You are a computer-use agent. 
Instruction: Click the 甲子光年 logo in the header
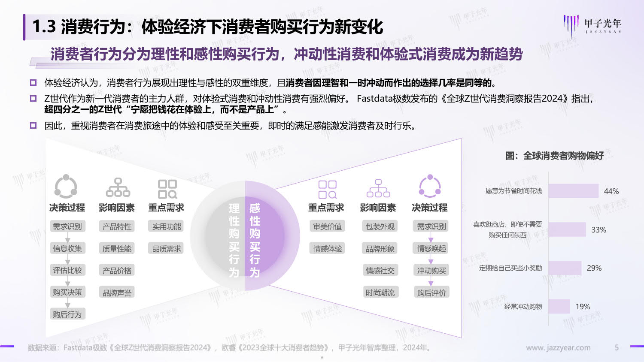click(x=592, y=27)
